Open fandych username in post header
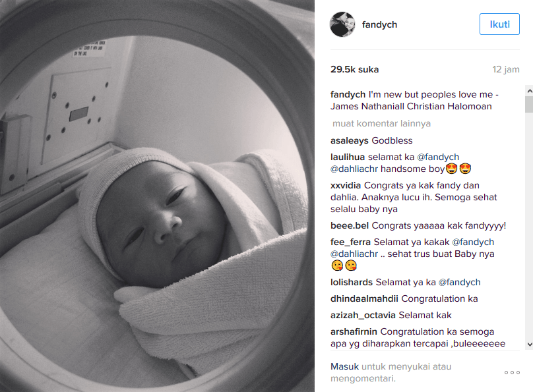 [379, 25]
